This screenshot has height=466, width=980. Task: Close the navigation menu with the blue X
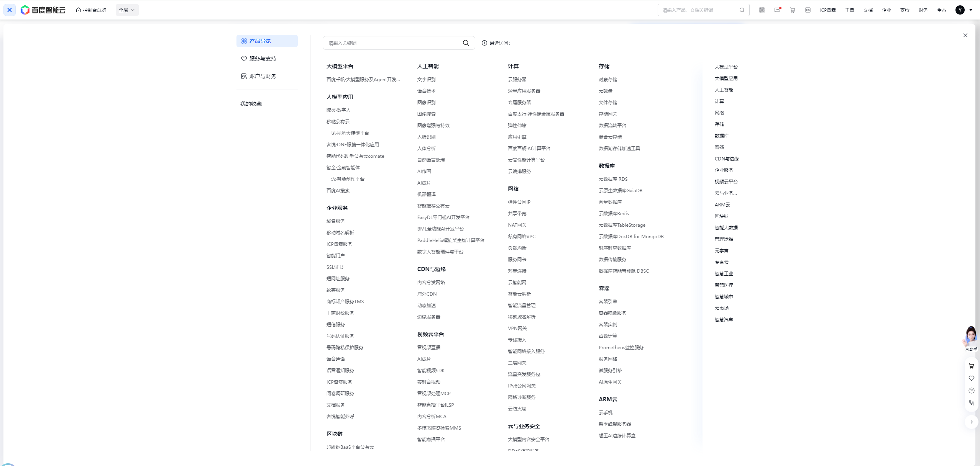tap(10, 10)
